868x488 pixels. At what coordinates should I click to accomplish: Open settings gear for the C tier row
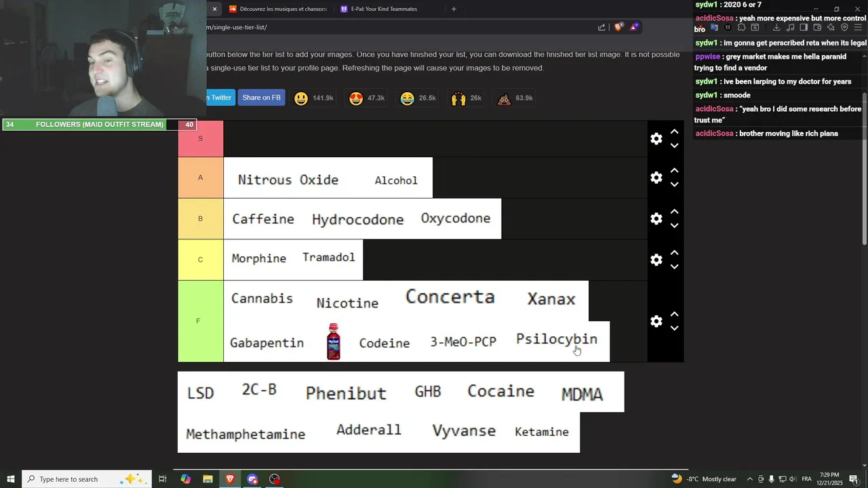656,260
